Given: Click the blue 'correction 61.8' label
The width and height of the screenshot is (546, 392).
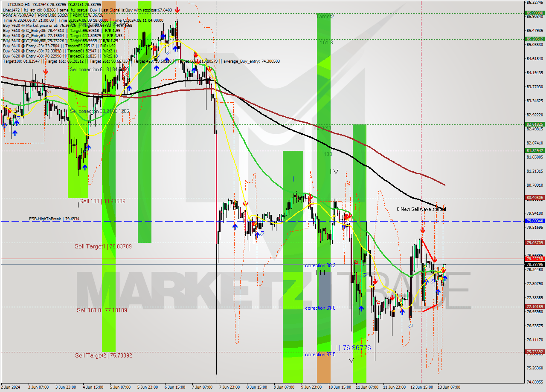Looking at the screenshot, I should tap(320, 308).
